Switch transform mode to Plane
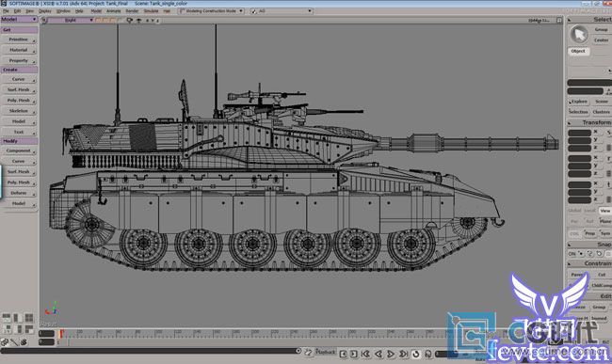Screen dimensions: 612x364 [x=605, y=221]
